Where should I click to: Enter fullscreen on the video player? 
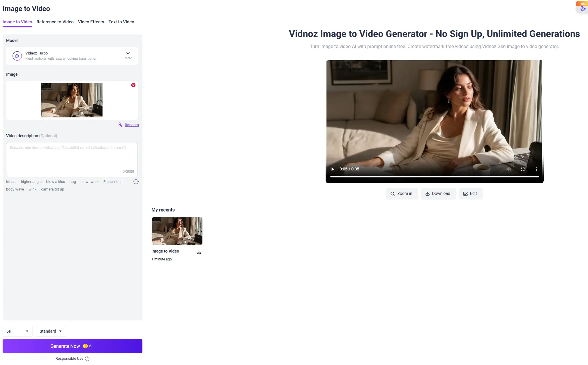pos(523,169)
